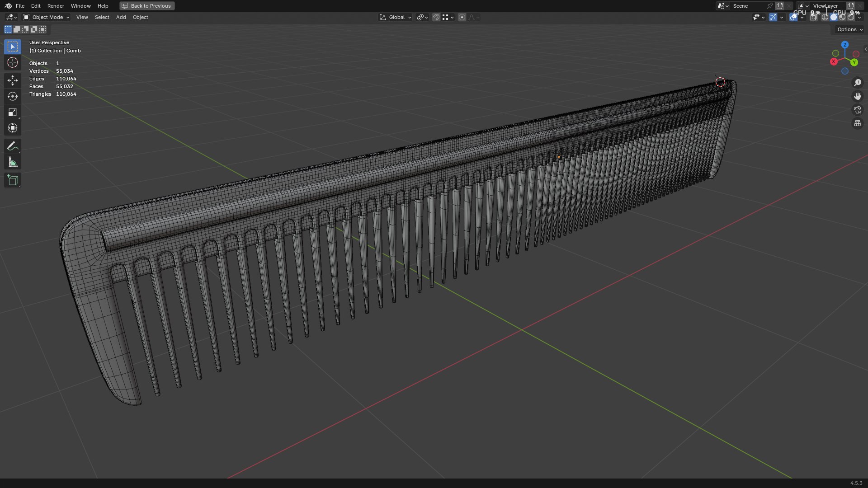Click the new ViewLayer copy icon
This screenshot has height=488, width=868.
[851, 6]
